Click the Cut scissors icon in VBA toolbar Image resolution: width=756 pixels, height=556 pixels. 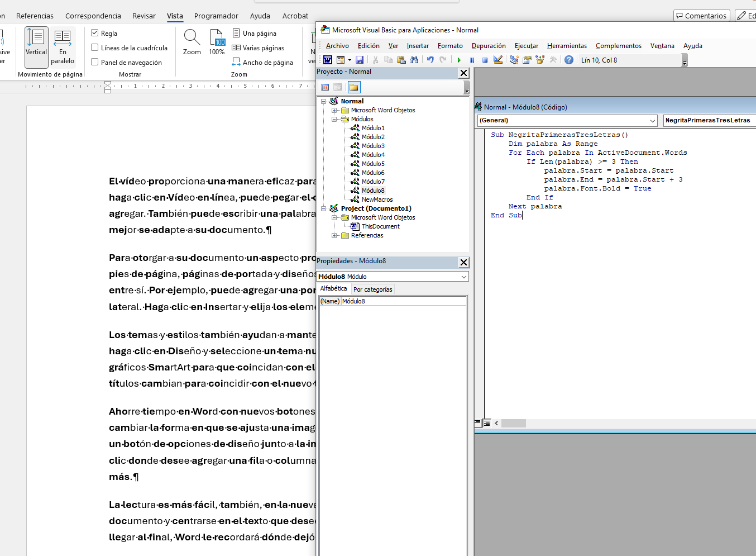375,60
